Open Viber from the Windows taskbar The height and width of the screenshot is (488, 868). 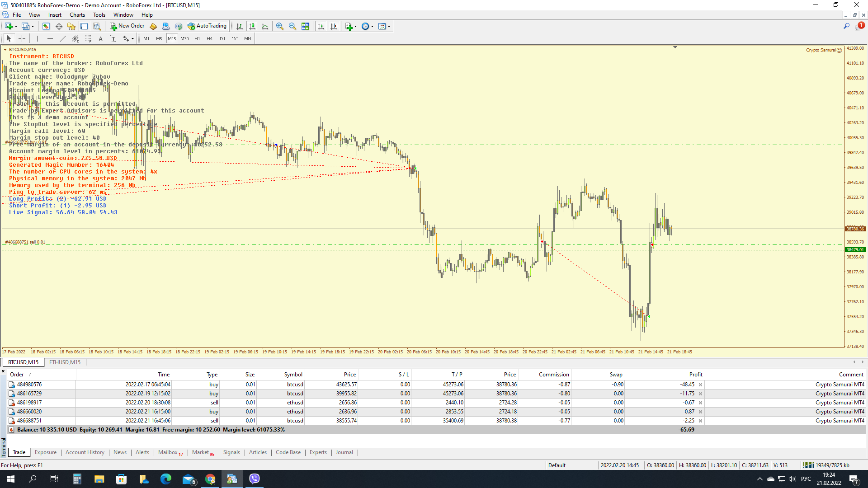point(255,479)
